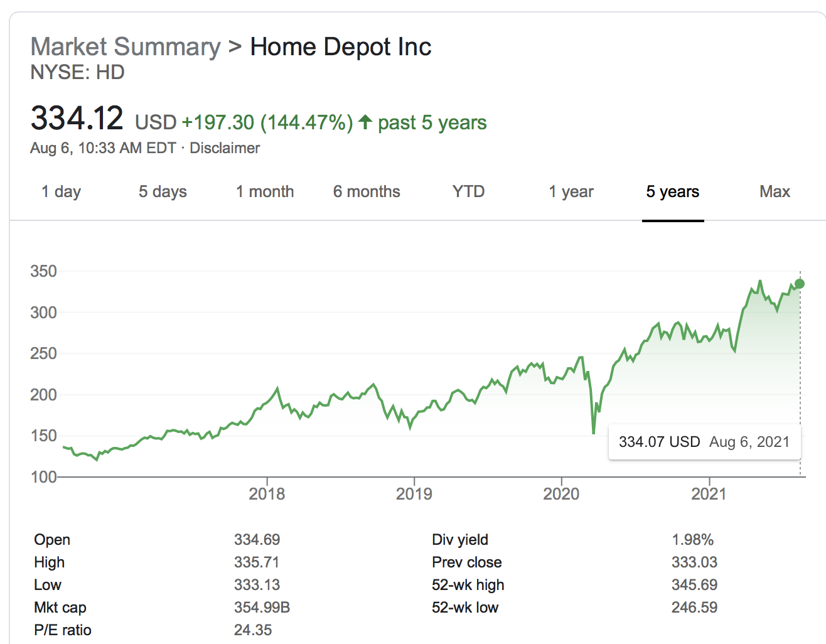Viewport: 826px width, 644px height.
Task: Click the 2018 label on the axis
Action: coord(267,494)
